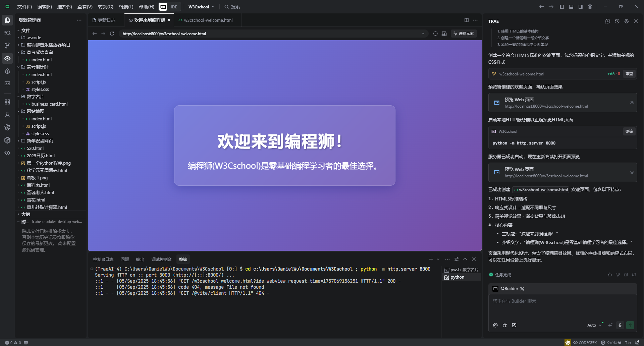Image resolution: width=644 pixels, height=346 pixels.
Task: Open the Explorer icon in activity bar
Action: pos(7,20)
